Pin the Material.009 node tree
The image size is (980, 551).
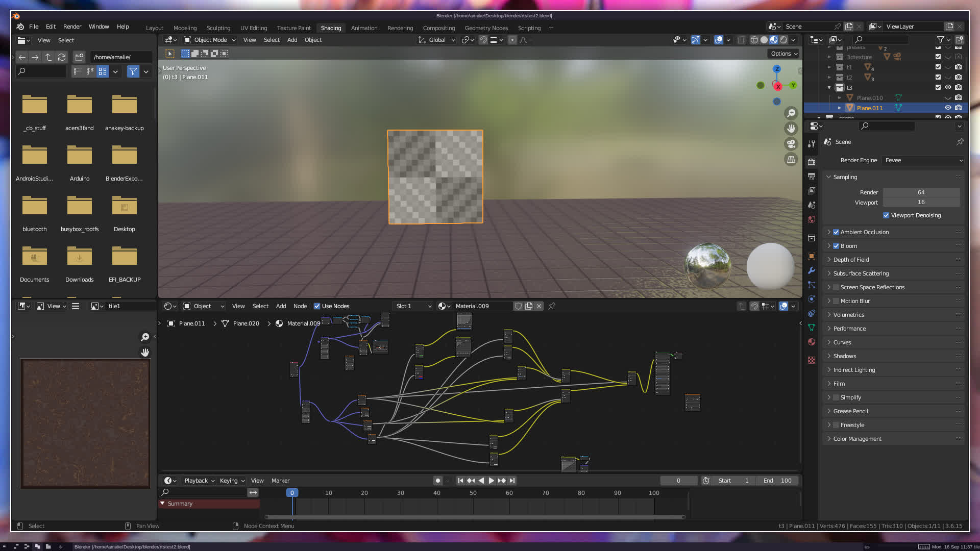coord(552,306)
